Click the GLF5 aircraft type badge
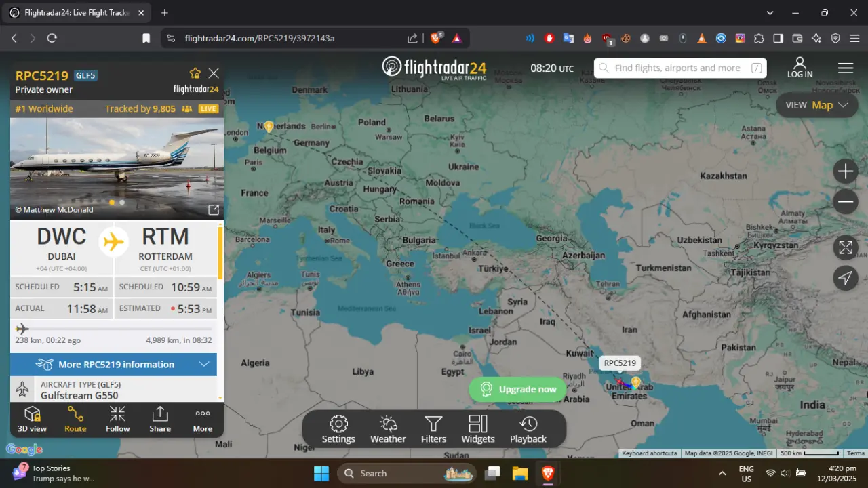This screenshot has height=488, width=868. (x=86, y=75)
